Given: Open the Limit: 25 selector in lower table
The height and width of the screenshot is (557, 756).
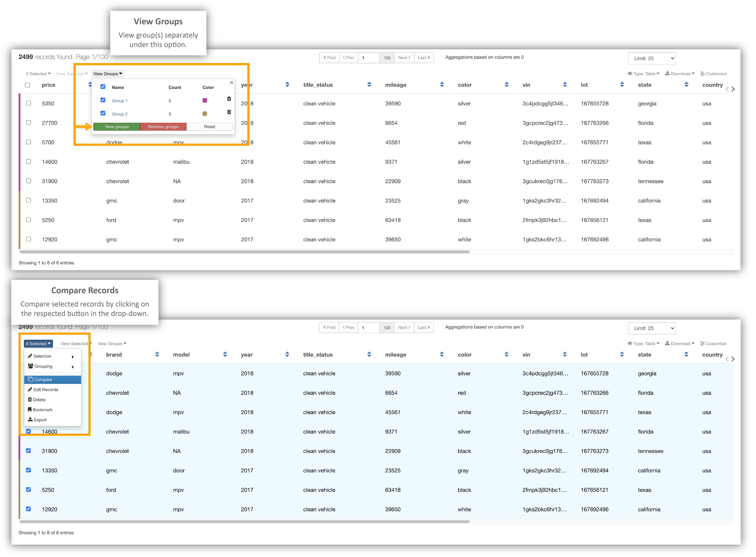Looking at the screenshot, I should tap(652, 328).
